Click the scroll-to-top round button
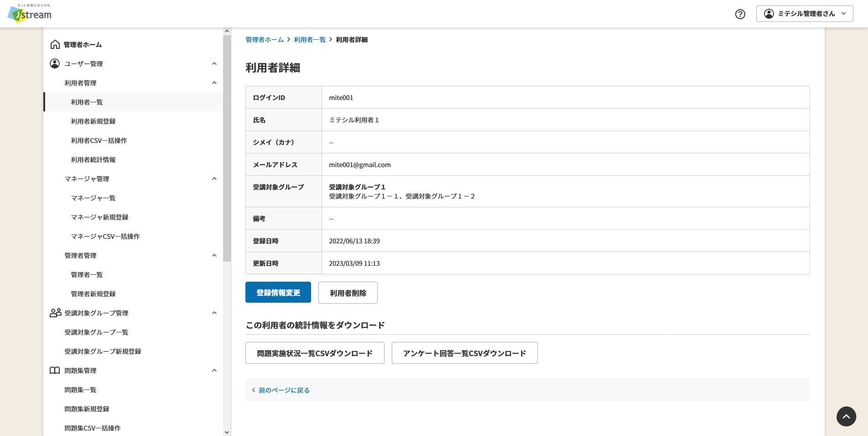868x436 pixels. tap(846, 416)
